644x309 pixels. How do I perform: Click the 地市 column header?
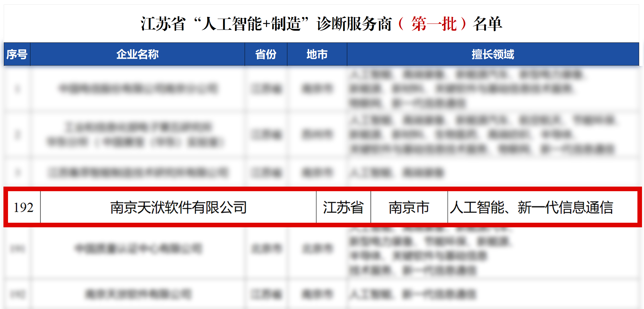(317, 54)
